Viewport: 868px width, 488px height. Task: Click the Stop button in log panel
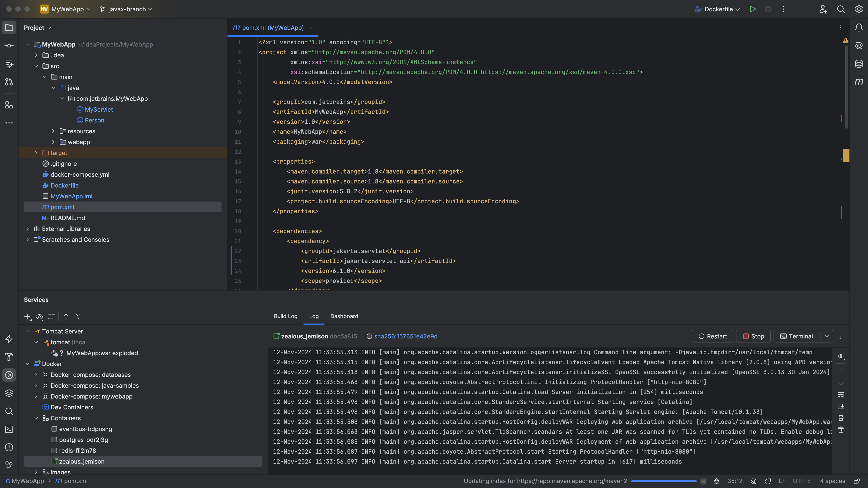coord(753,336)
